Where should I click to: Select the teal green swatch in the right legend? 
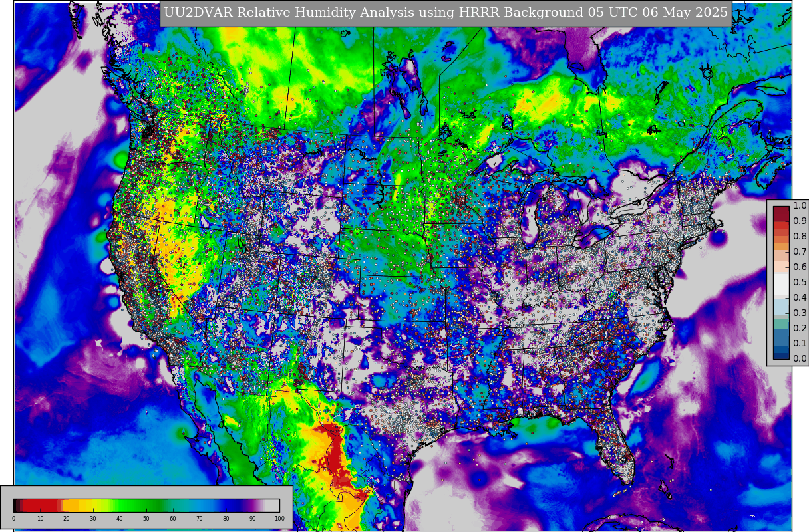(781, 325)
